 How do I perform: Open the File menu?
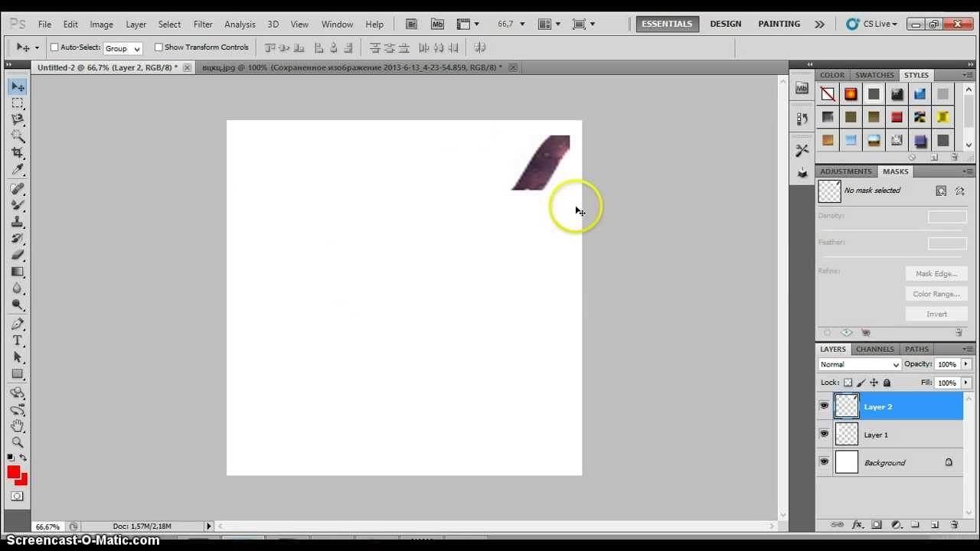pyautogui.click(x=44, y=24)
